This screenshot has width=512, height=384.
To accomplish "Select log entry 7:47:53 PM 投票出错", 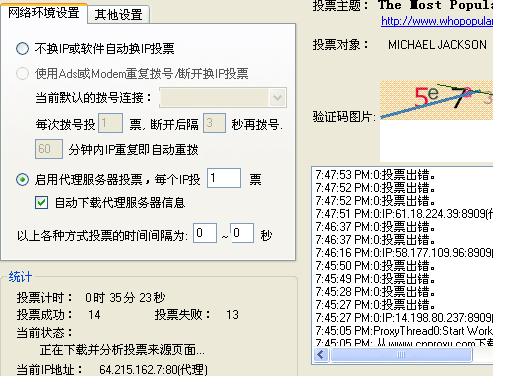I will click(x=375, y=175).
